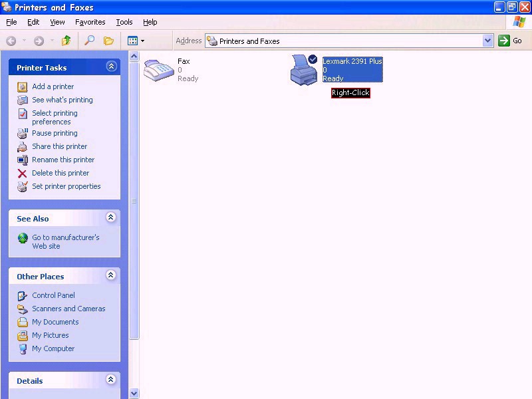
Task: Click the Set printer properties icon
Action: coord(23,187)
